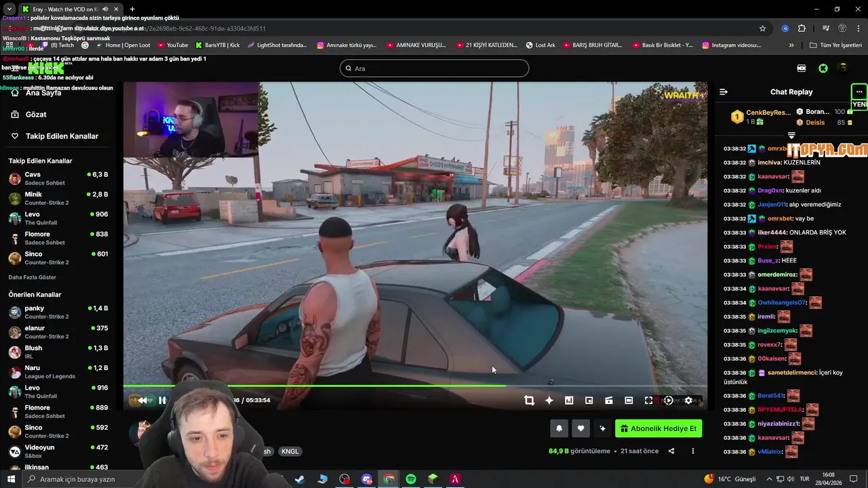Select Flomore channel with 838 viewers
The image size is (868, 488).
[58, 238]
